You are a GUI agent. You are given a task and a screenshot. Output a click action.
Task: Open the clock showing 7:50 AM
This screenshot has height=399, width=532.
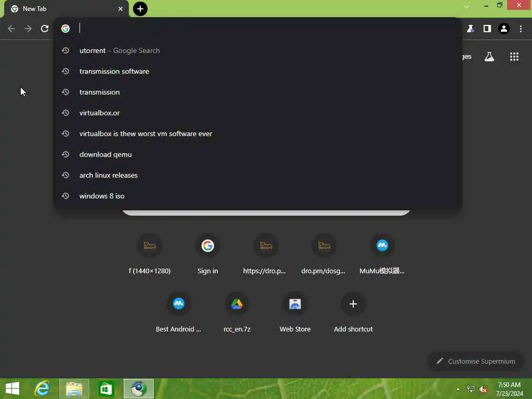(509, 389)
